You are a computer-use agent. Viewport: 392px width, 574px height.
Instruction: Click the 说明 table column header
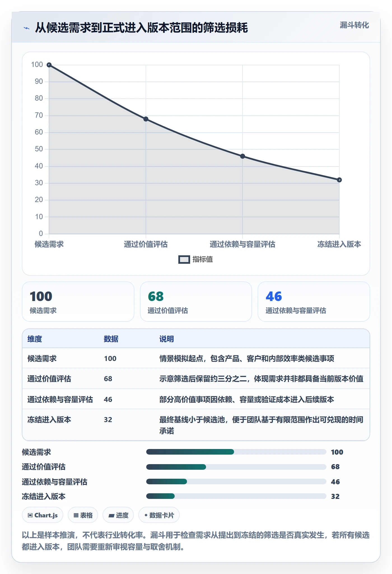pyautogui.click(x=167, y=339)
